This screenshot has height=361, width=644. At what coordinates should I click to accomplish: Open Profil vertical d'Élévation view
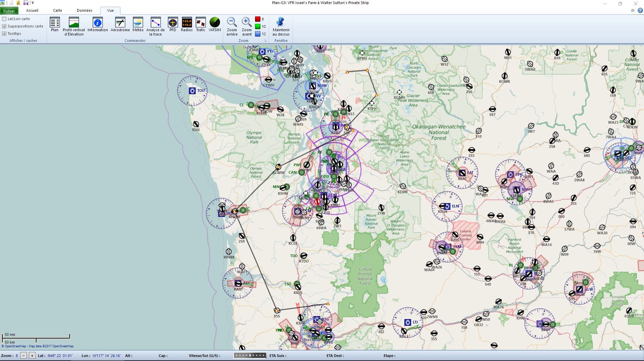pyautogui.click(x=74, y=26)
